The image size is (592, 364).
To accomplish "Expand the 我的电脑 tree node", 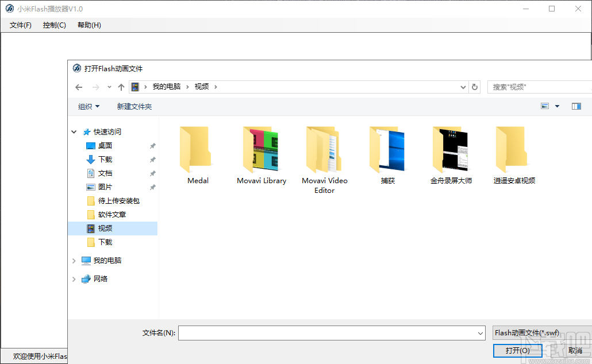I will point(74,260).
